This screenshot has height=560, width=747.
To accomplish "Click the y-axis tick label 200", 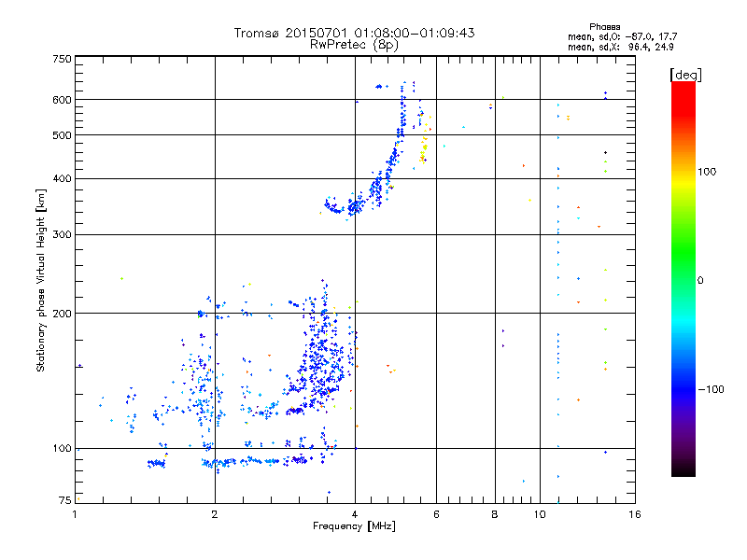I will (x=62, y=314).
